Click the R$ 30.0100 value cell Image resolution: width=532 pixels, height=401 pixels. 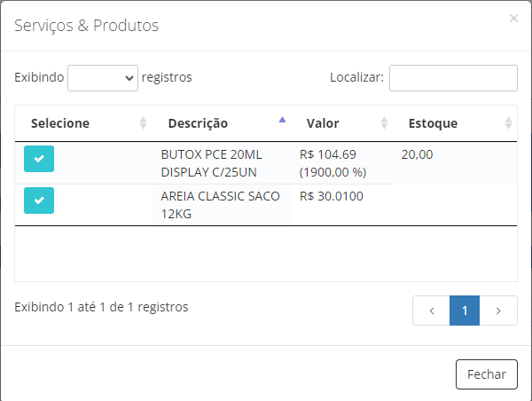click(332, 196)
